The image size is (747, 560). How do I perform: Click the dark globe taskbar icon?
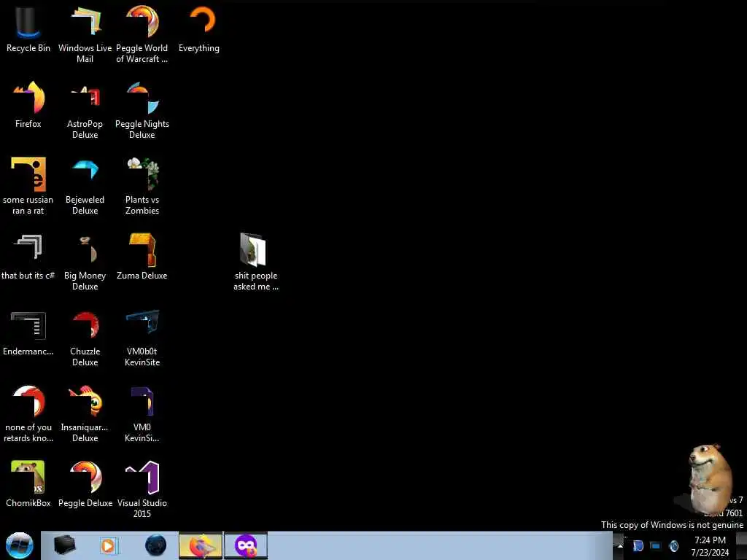click(x=156, y=545)
